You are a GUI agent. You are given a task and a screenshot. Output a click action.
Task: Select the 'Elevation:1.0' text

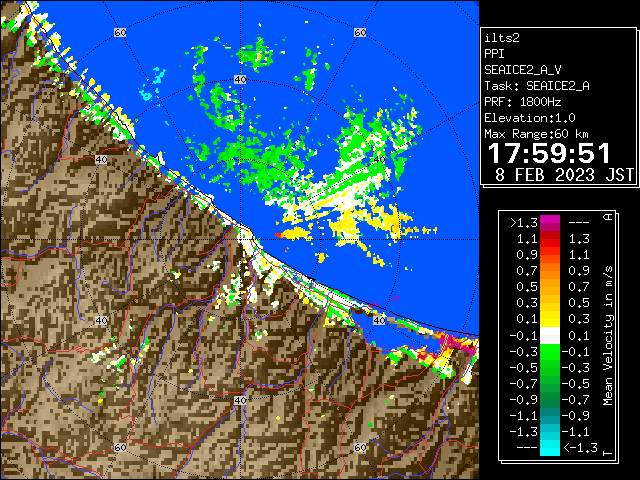tap(529, 118)
